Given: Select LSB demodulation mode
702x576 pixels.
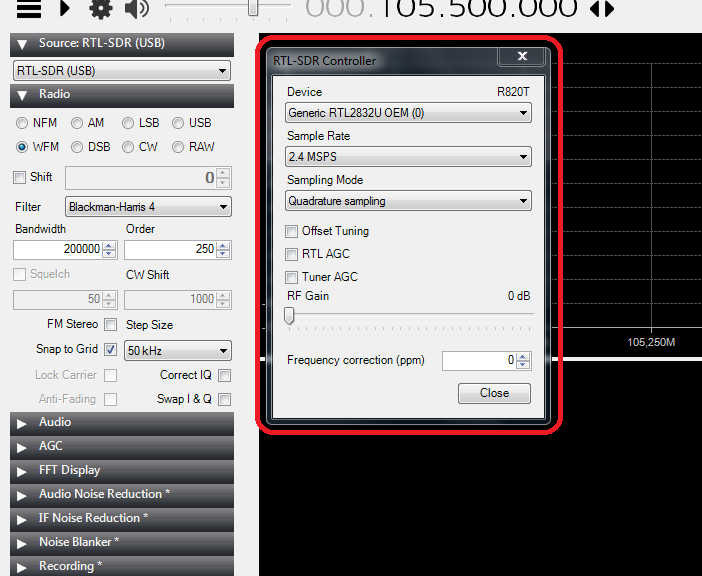Looking at the screenshot, I should (128, 123).
